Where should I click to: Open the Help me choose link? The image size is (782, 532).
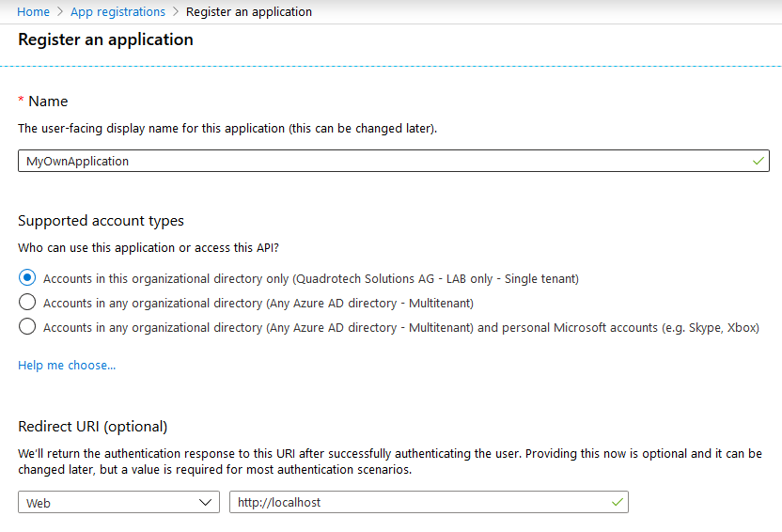[x=67, y=365]
